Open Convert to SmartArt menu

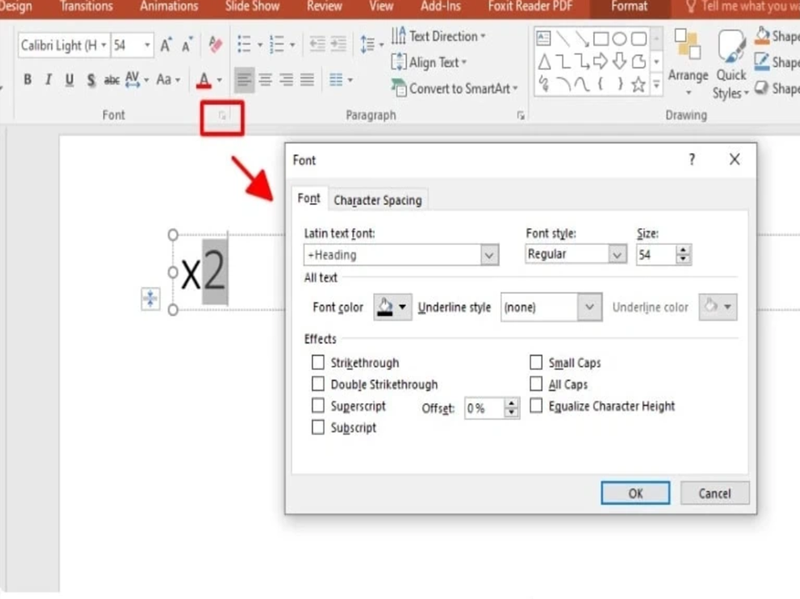455,88
